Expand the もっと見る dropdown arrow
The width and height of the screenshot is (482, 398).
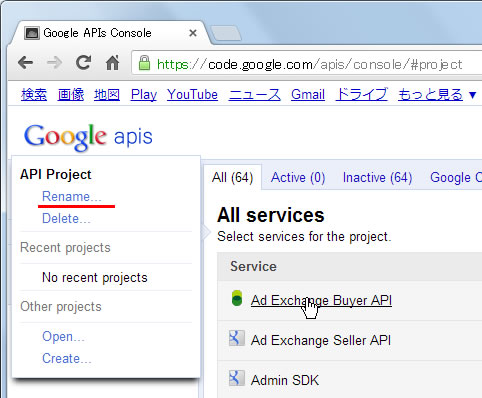pyautogui.click(x=472, y=95)
